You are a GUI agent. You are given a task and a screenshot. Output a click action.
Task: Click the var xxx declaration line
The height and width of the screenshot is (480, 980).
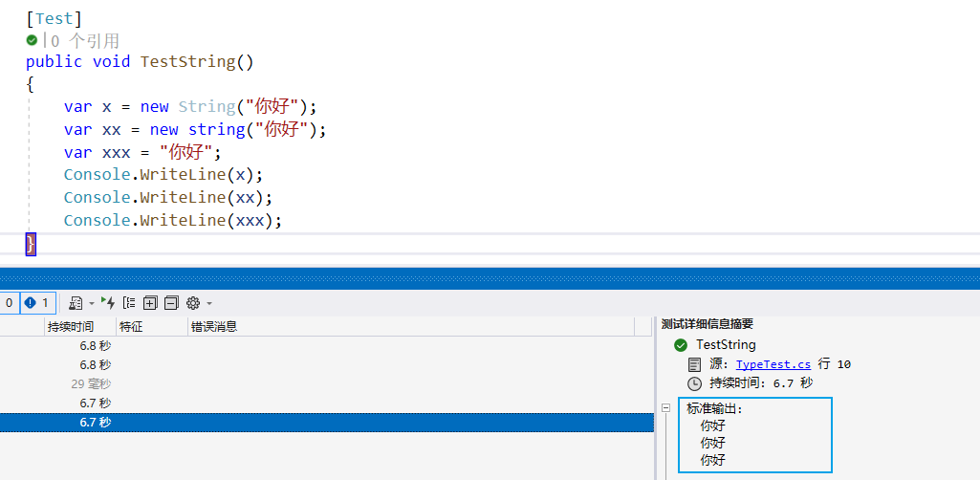[x=142, y=152]
